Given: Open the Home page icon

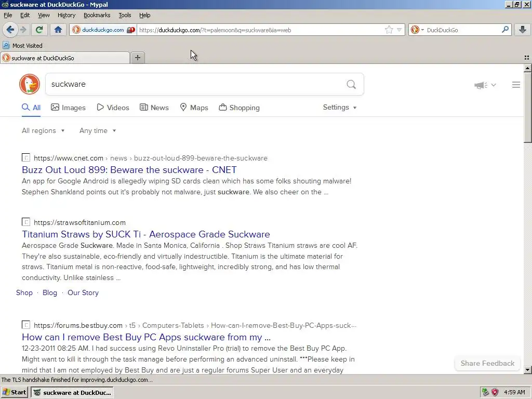Looking at the screenshot, I should tap(58, 30).
